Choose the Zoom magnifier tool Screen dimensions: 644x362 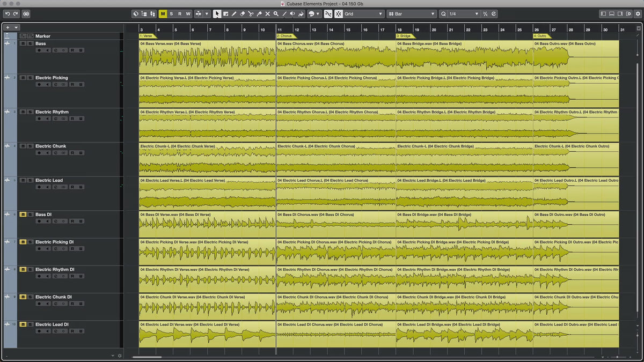pyautogui.click(x=276, y=14)
